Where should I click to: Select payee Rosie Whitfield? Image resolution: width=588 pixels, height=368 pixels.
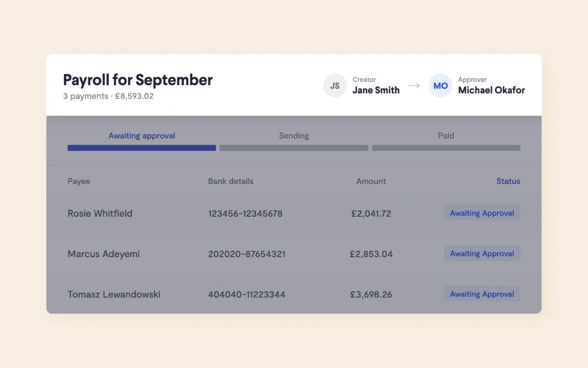100,213
